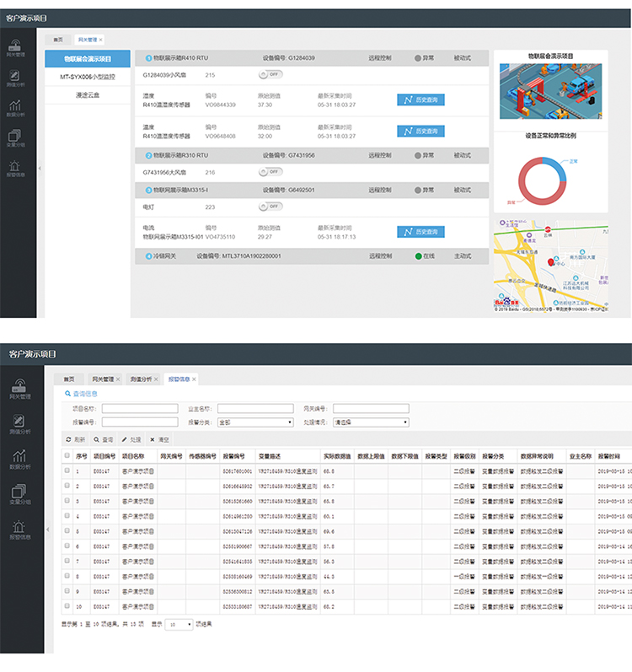Open 测值分析 icon in the lower sidebar

tap(19, 421)
